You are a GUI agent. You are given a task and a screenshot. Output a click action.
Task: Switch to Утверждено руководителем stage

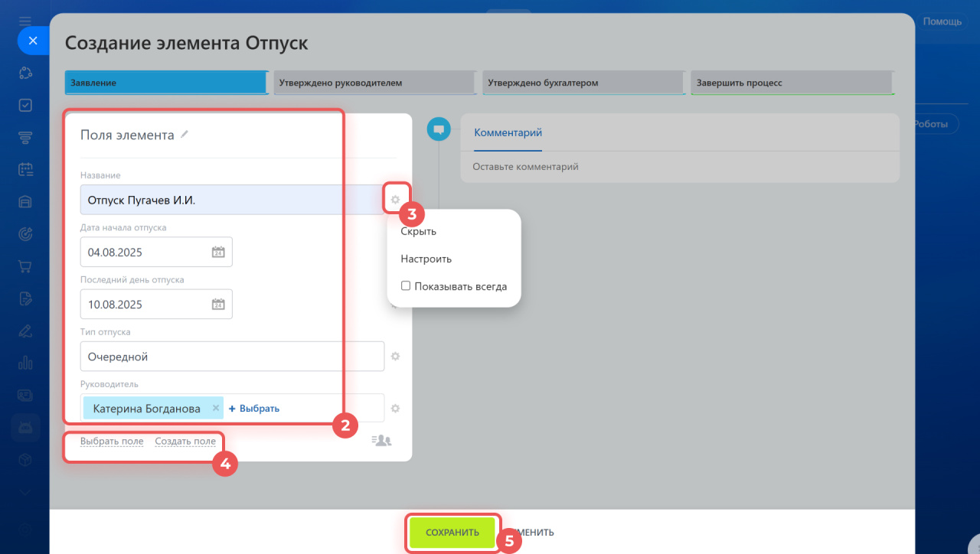pyautogui.click(x=373, y=83)
